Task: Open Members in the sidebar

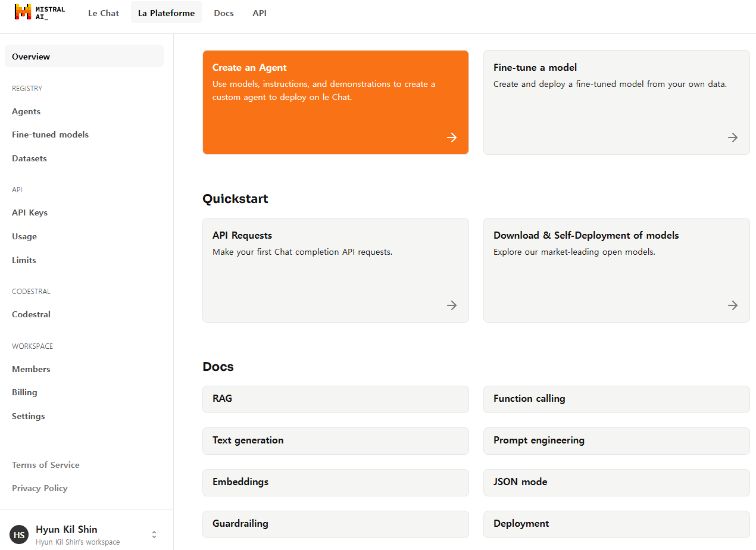Action: [31, 369]
